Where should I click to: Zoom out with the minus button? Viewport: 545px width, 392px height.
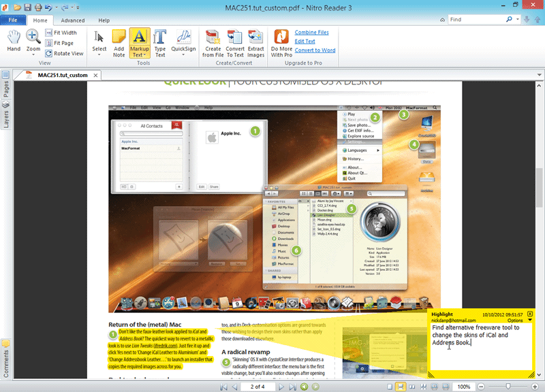pyautogui.click(x=481, y=387)
